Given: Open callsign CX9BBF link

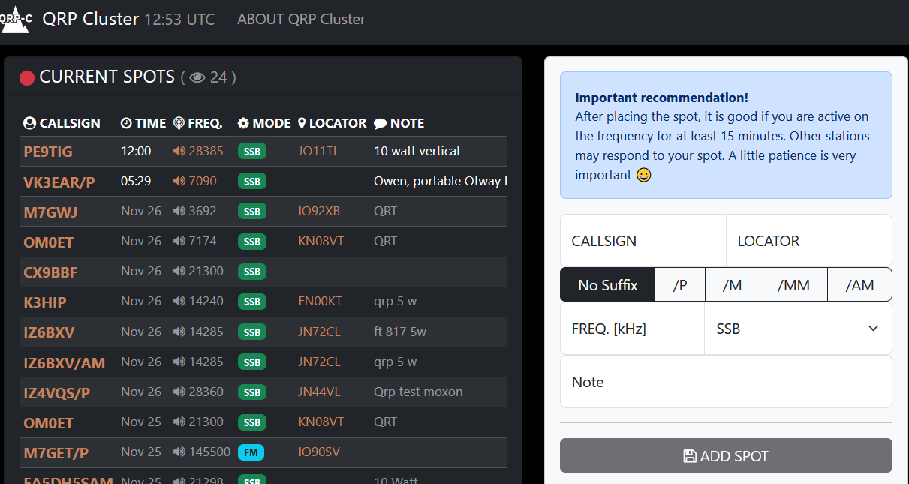Looking at the screenshot, I should [50, 272].
